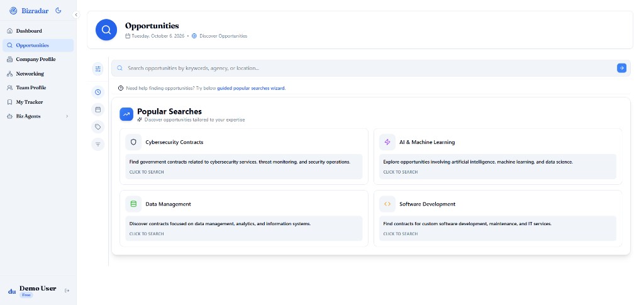Click the Cybersecurity Contracts shield icon
Image resolution: width=644 pixels, height=305 pixels.
click(x=133, y=142)
